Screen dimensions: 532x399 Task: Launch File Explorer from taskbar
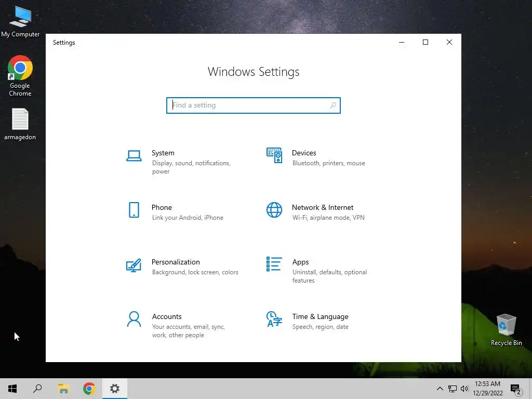[x=63, y=389]
